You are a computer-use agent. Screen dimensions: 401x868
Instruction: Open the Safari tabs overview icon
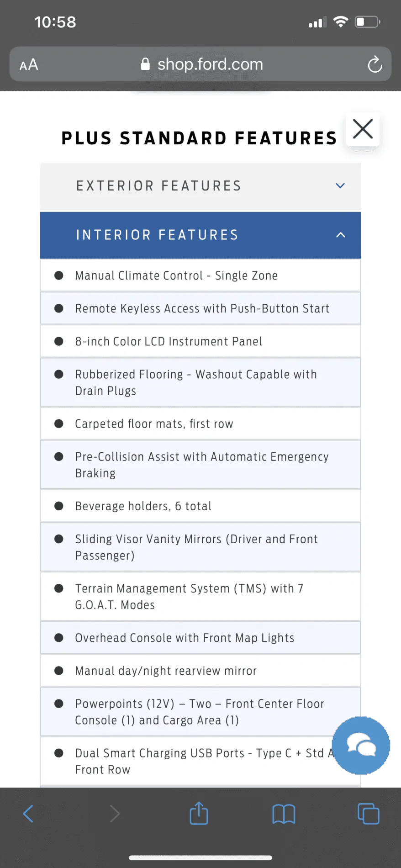tap(368, 814)
